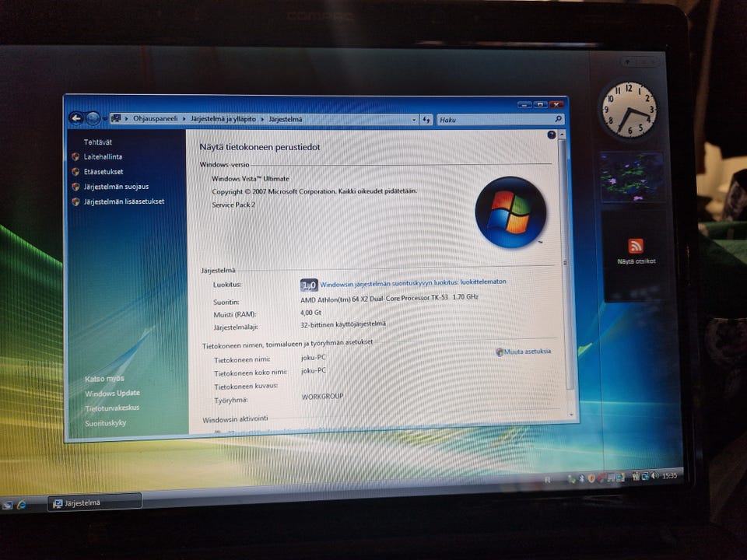Click Näytä otsikot in feed gadget
This screenshot has width=747, height=560.
636,261
